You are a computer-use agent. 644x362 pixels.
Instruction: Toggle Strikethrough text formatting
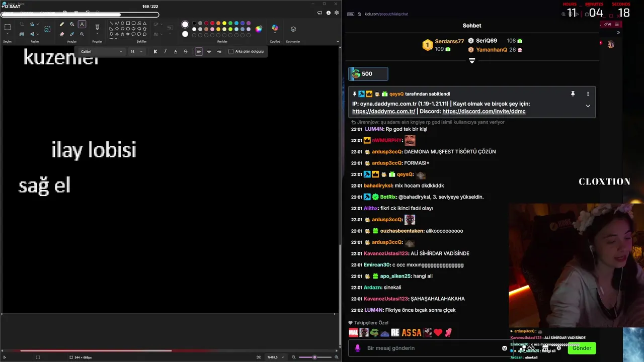(186, 51)
